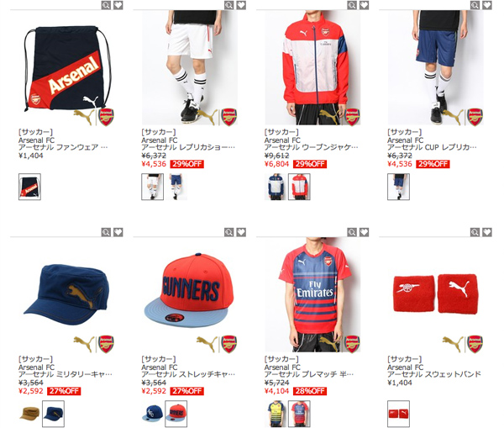Open アーセナル ミリタリーキャ product link
504x428 pixels.
(66, 374)
